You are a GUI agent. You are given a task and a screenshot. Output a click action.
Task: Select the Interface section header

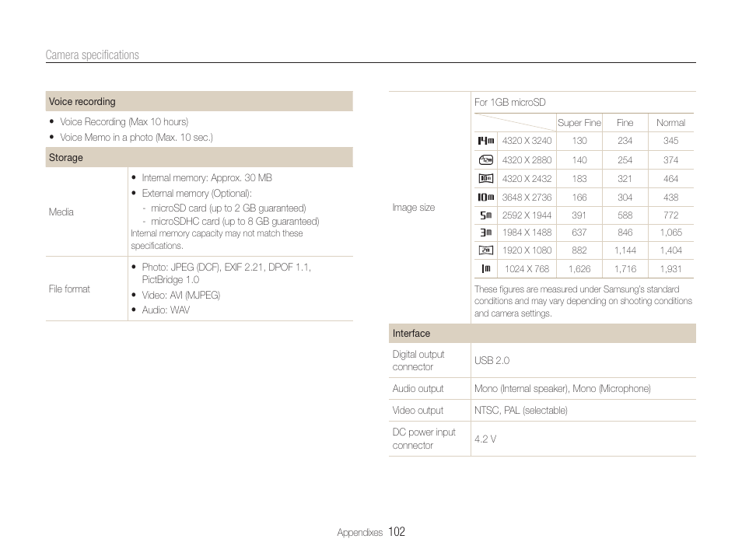pos(542,333)
